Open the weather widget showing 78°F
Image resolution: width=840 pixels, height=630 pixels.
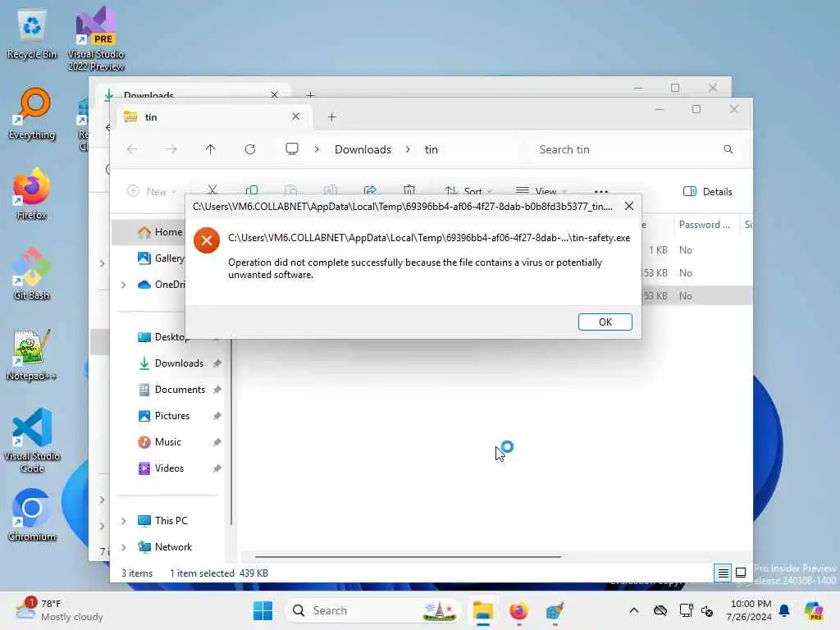59,610
